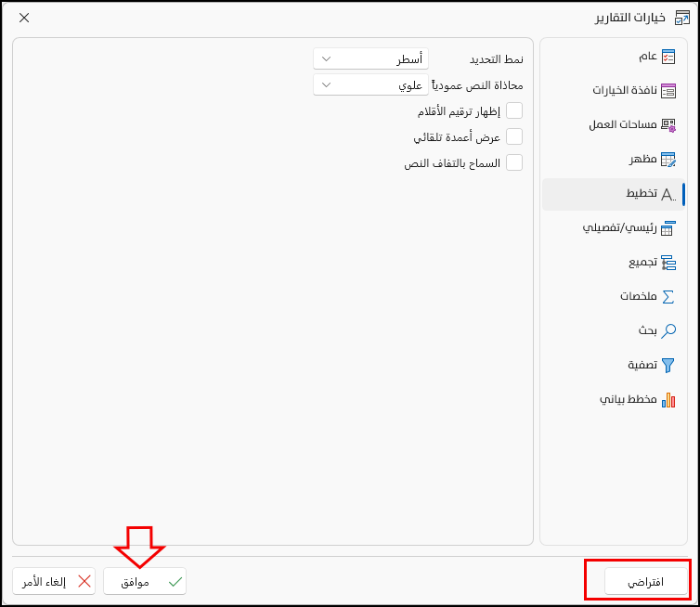This screenshot has width=700, height=607.
Task: Click the مخطط بياني chart icon
Action: pos(668,399)
